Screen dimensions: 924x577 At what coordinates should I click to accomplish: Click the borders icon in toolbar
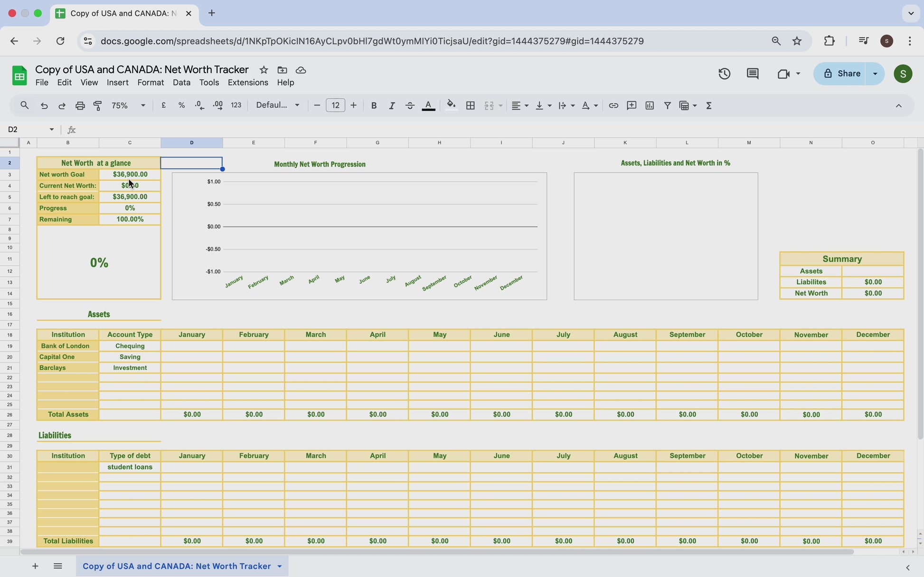pyautogui.click(x=470, y=105)
